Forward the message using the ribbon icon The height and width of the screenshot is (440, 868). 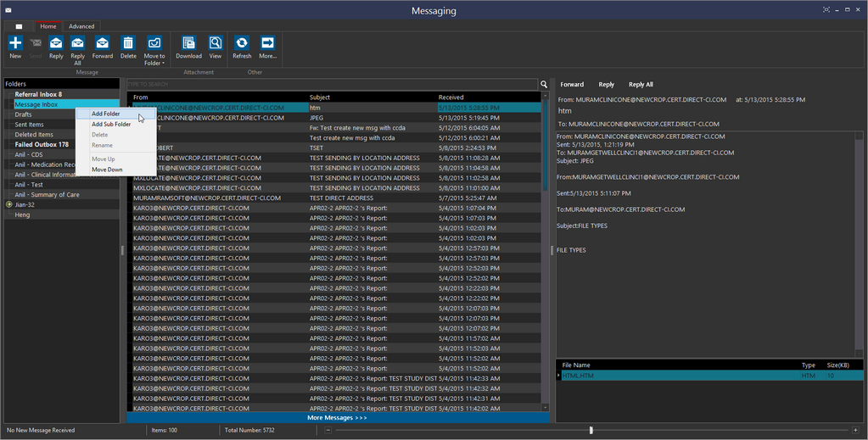tap(103, 43)
